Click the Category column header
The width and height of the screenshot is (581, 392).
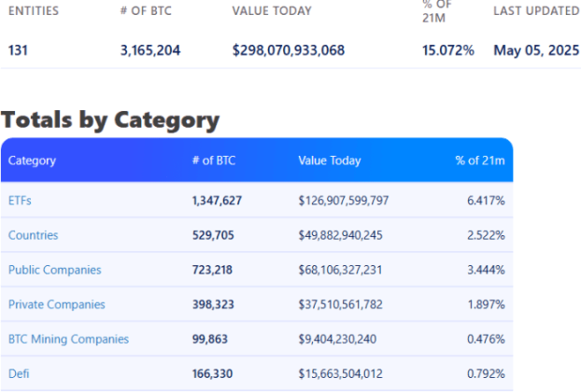point(32,161)
